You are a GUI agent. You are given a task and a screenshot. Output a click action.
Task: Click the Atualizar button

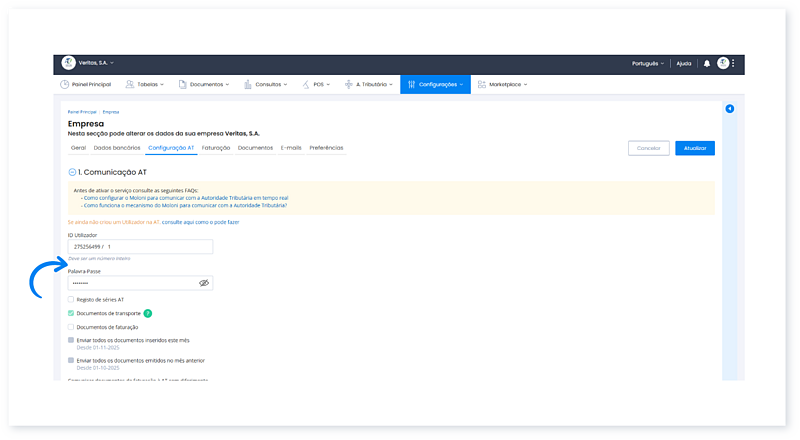pos(694,148)
